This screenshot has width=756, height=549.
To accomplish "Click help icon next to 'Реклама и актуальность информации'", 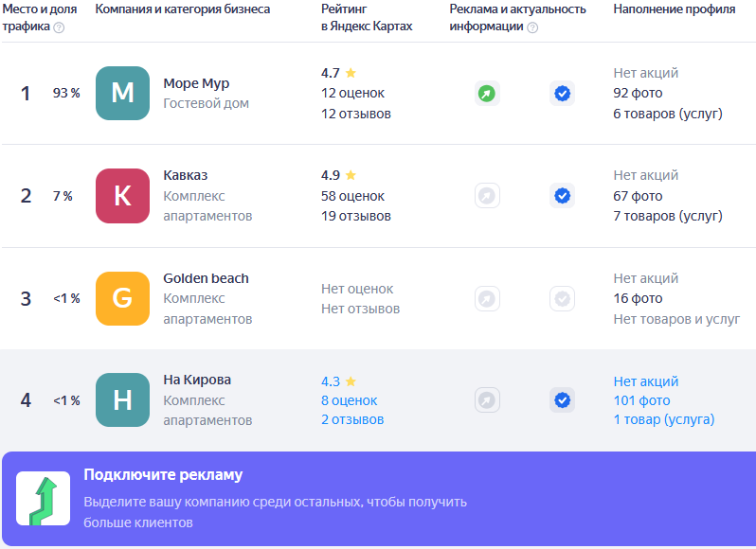I will pyautogui.click(x=532, y=27).
